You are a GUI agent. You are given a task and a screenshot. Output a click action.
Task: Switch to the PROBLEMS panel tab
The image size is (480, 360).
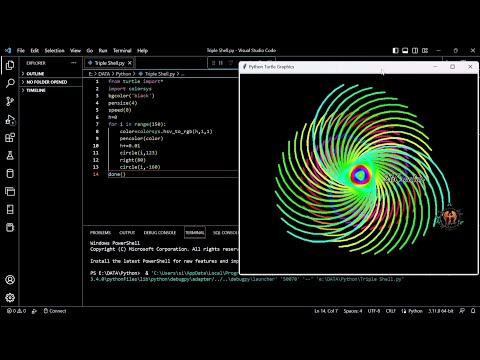click(x=100, y=233)
